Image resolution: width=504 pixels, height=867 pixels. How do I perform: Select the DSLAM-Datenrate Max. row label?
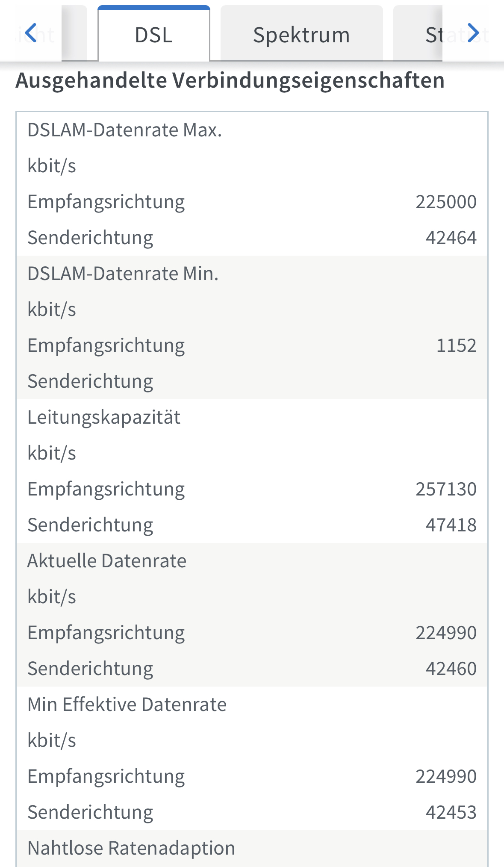pos(124,130)
